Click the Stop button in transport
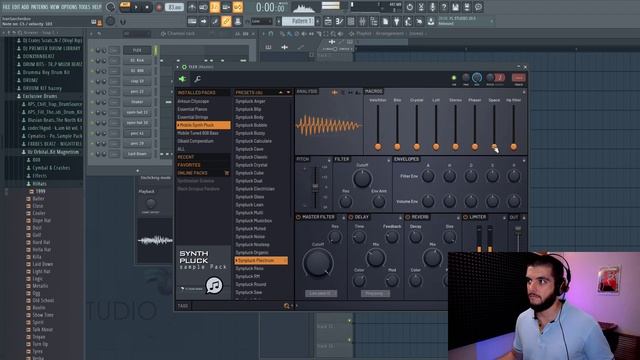This screenshot has height=360, width=640. [x=147, y=7]
